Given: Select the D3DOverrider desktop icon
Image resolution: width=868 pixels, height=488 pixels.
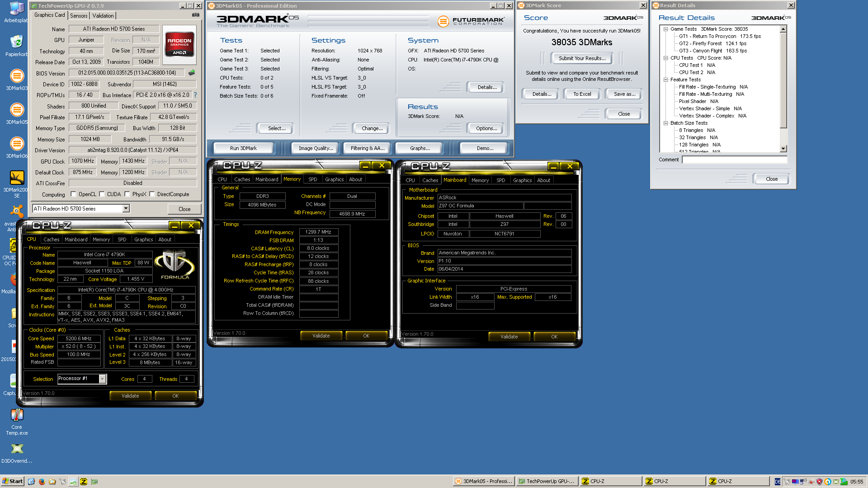Looking at the screenshot, I should (x=16, y=453).
